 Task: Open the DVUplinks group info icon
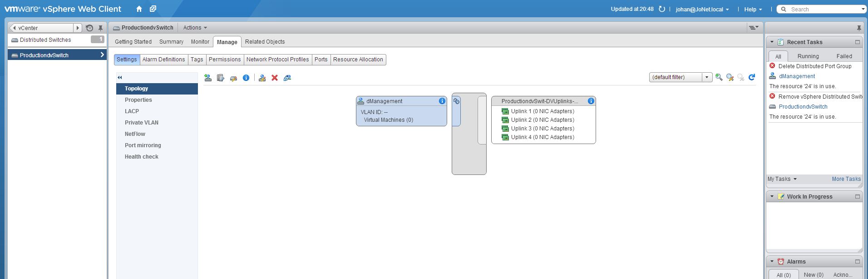coord(591,101)
